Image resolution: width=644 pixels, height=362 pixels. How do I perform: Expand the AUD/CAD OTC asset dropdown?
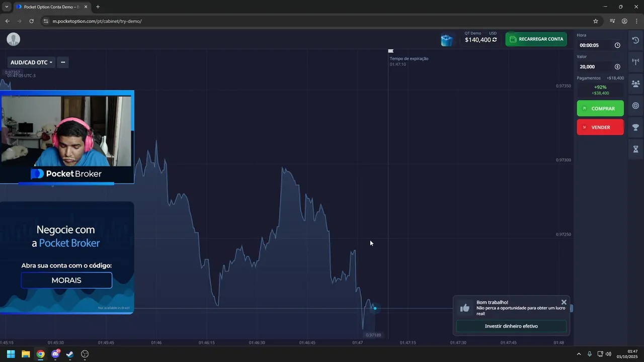point(31,62)
